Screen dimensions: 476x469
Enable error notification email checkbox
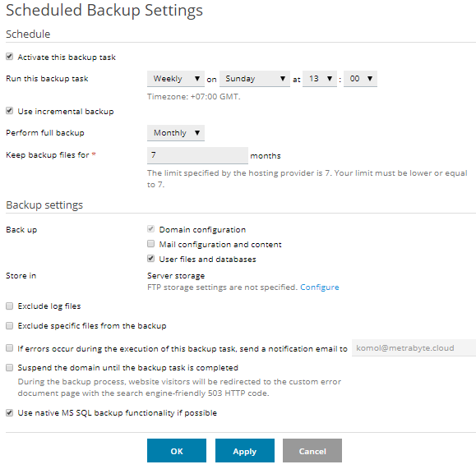9,348
